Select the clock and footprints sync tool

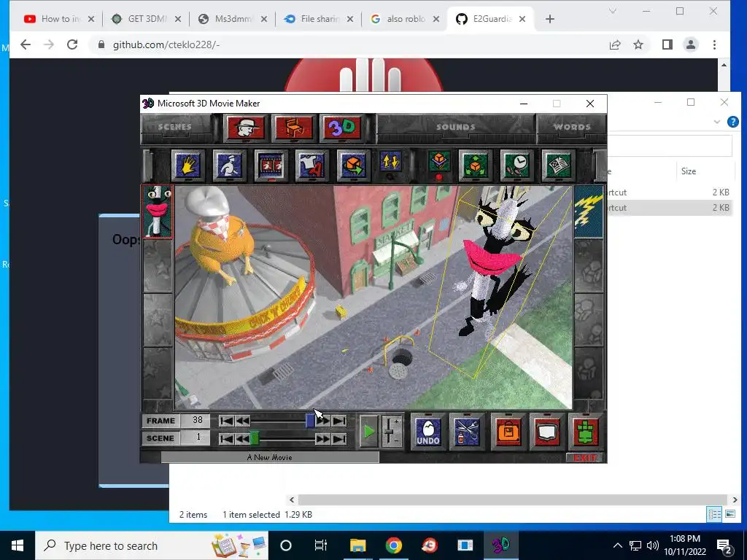tap(516, 166)
